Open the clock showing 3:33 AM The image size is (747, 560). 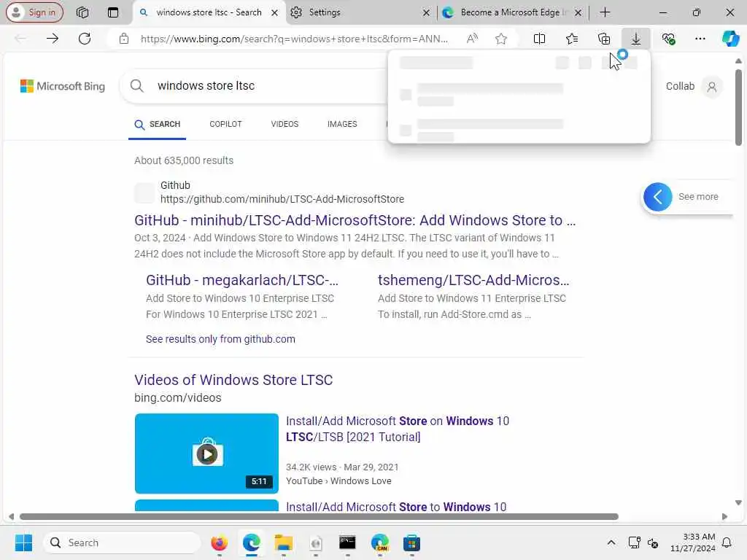point(692,542)
